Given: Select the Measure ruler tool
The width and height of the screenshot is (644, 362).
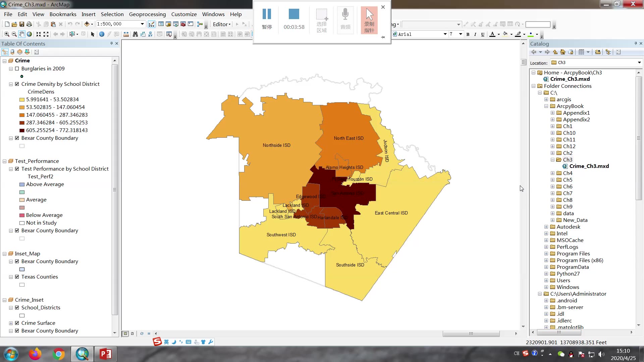Looking at the screenshot, I should click(126, 34).
